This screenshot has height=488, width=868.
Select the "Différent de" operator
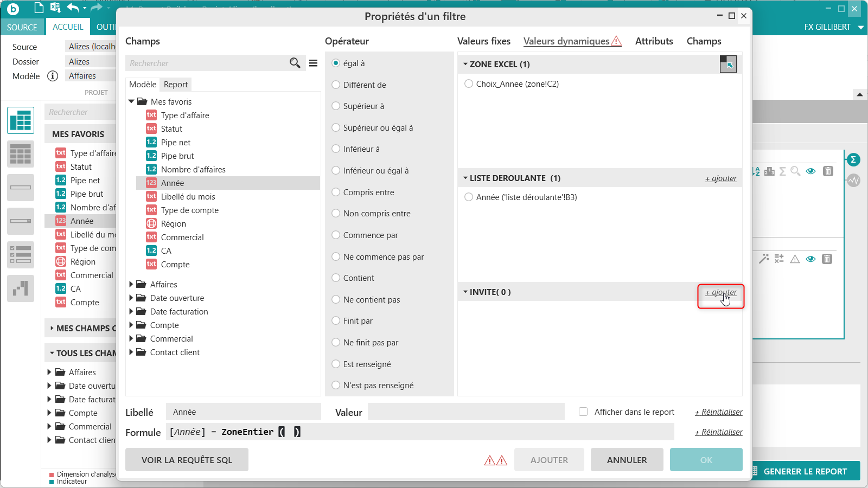click(336, 85)
